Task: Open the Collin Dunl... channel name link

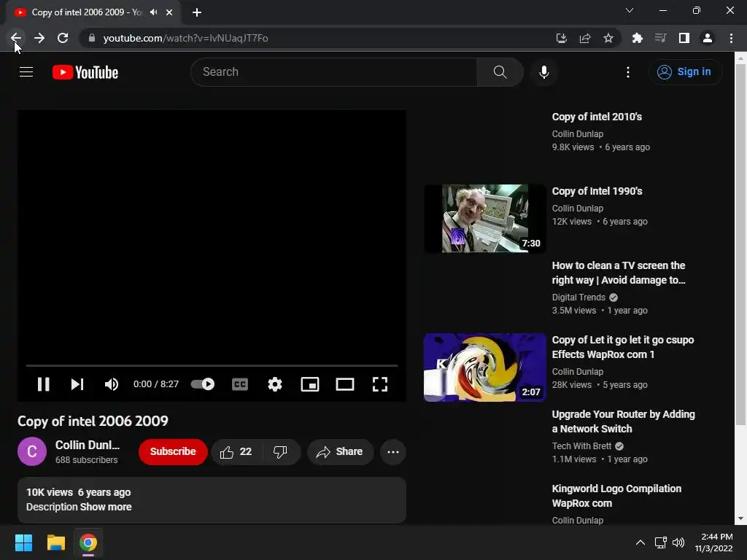Action: pyautogui.click(x=88, y=445)
